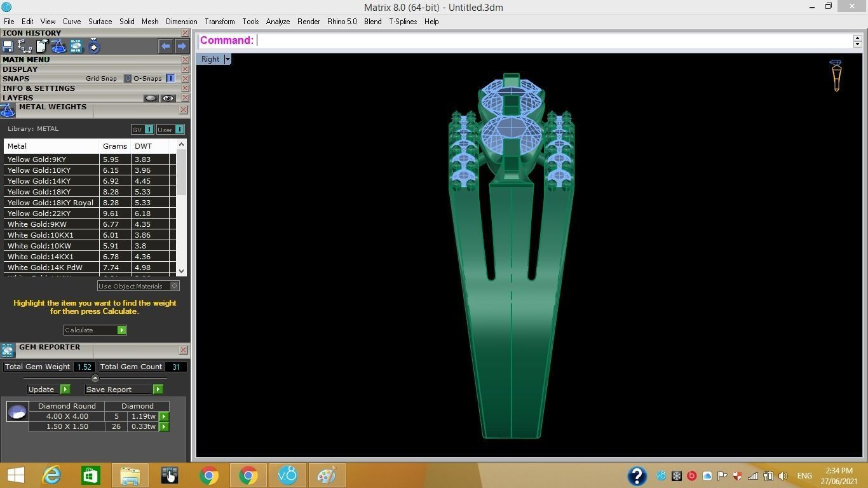This screenshot has width=868, height=488.
Task: Click the Update button in Gem Reporter
Action: (48, 390)
